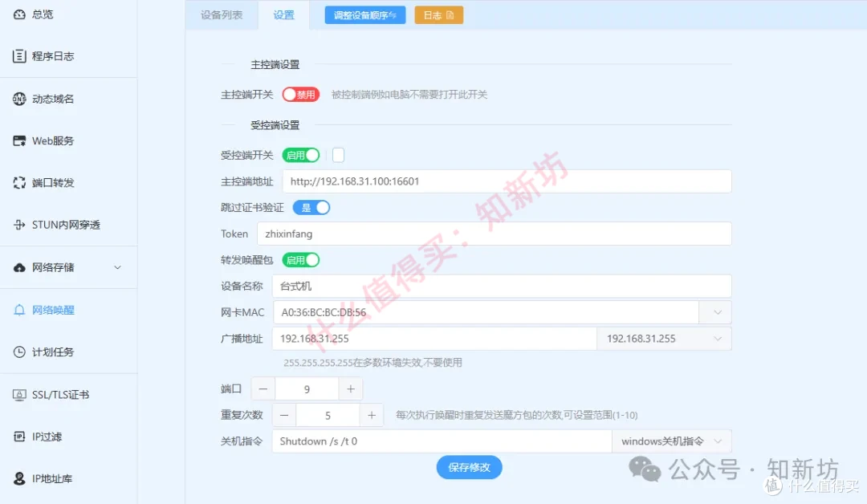This screenshot has width=867, height=504.
Task: Switch to the 设备列表 tab
Action: click(x=222, y=15)
